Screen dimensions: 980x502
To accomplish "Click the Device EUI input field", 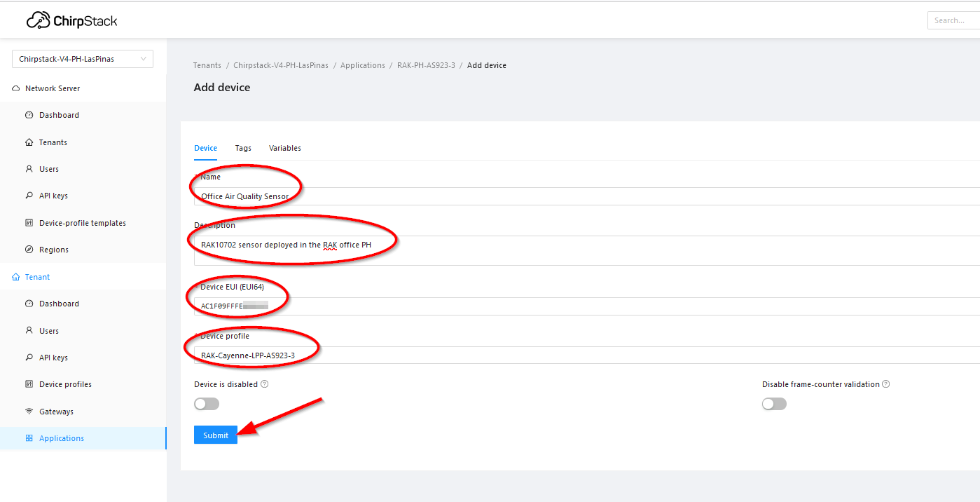I will [587, 306].
